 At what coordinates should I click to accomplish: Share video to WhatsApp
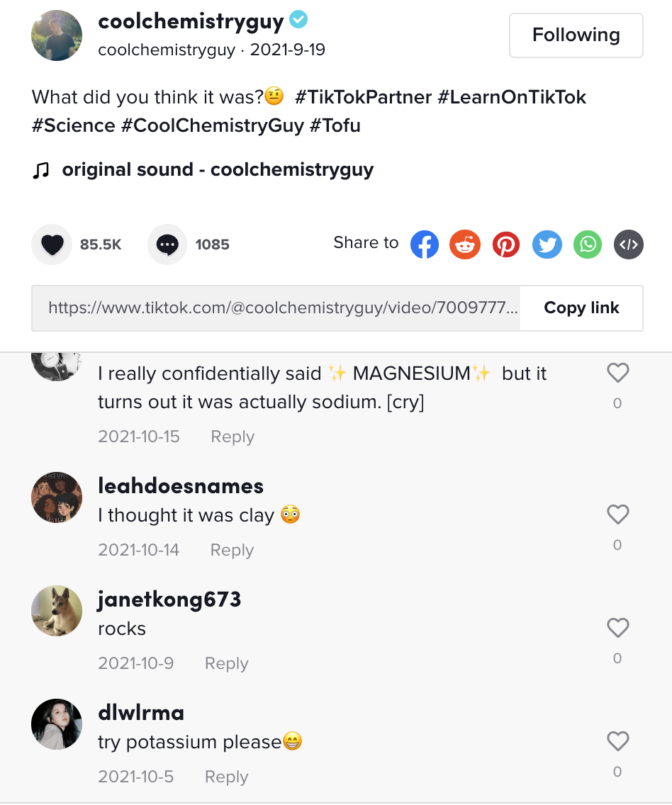pyautogui.click(x=588, y=245)
